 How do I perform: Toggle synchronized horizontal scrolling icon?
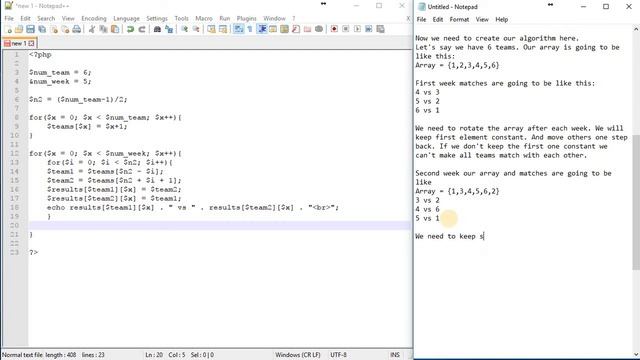(222, 29)
